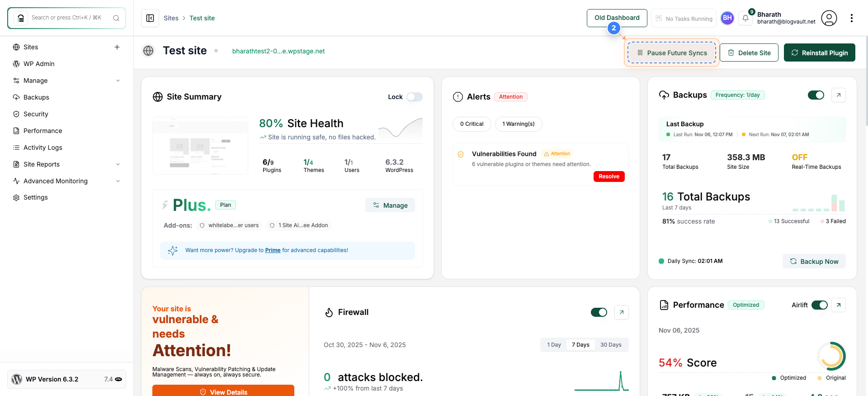Image resolution: width=868 pixels, height=396 pixels.
Task: Expand the Site Reports chevron
Action: tap(118, 164)
